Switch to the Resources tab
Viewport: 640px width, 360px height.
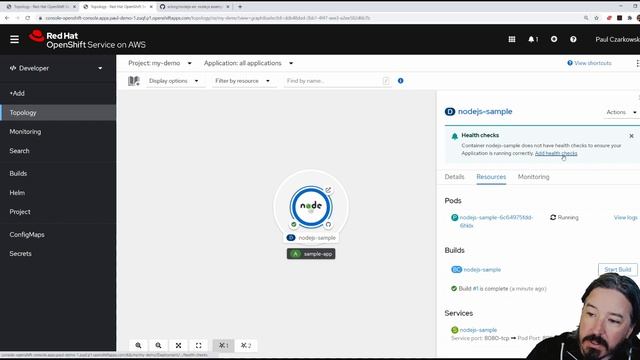491,177
